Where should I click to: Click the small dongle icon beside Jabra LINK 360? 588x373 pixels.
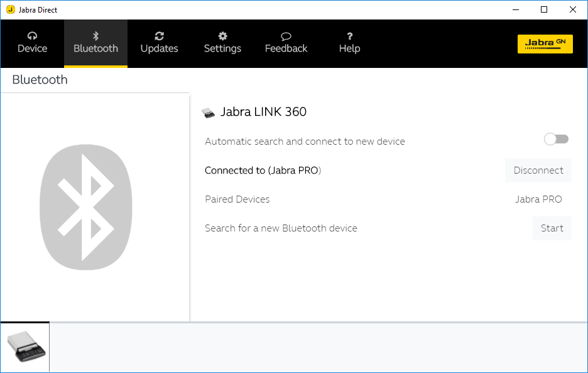pyautogui.click(x=208, y=113)
